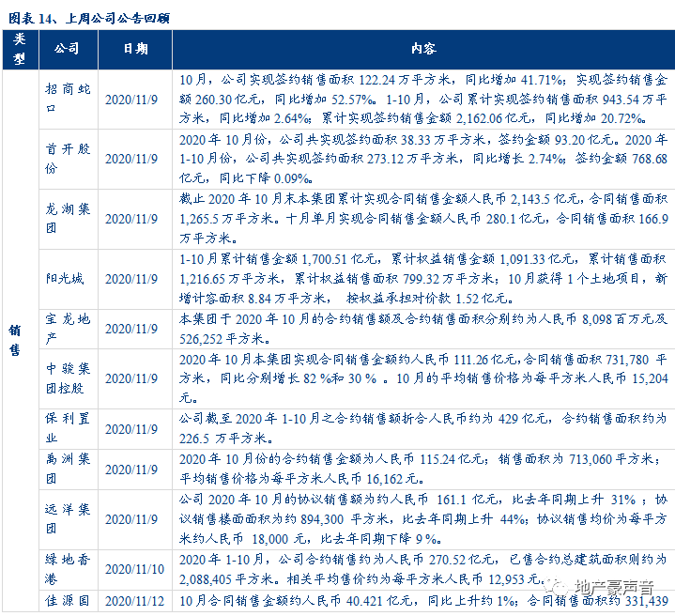Click the date 2020/11/12 for 佳源国
This screenshot has width=675, height=616.
click(135, 601)
